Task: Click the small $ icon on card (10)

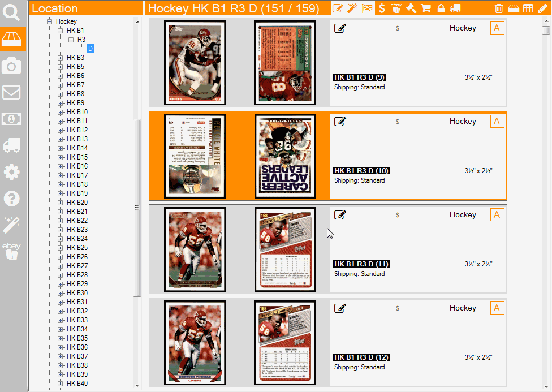Action: pos(398,122)
